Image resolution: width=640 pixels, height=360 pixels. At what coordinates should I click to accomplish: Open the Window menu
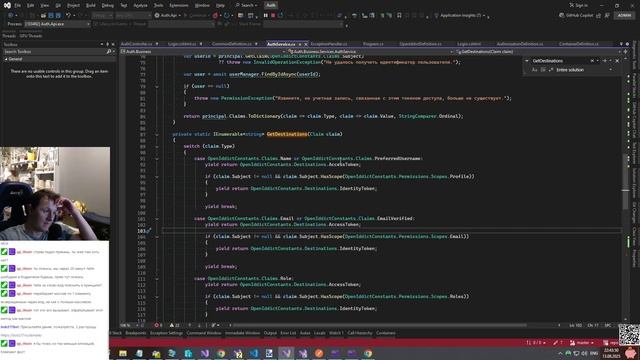click(202, 5)
